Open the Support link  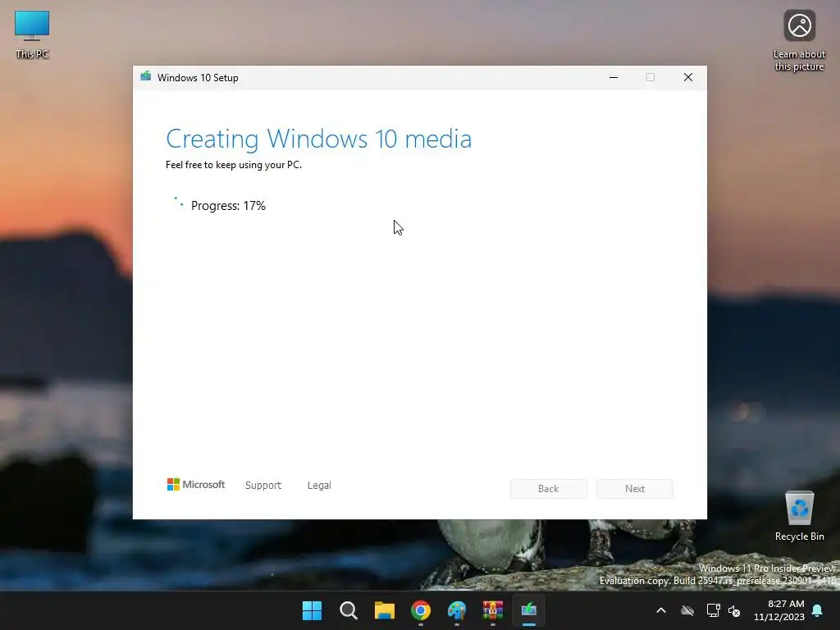263,486
